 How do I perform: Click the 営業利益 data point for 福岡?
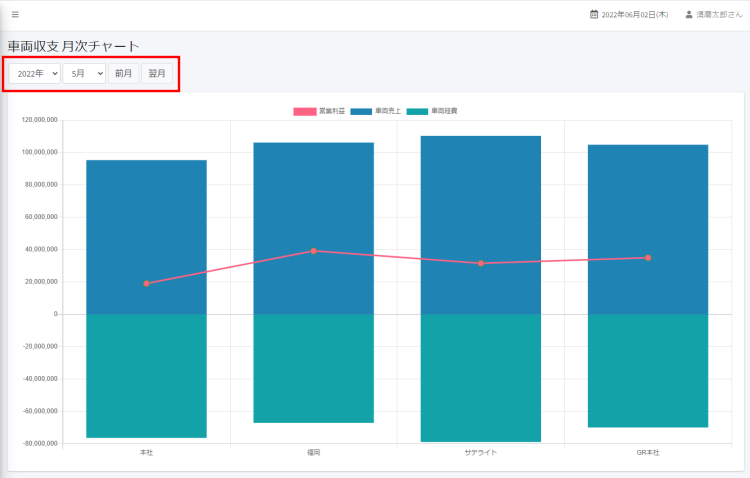(314, 251)
